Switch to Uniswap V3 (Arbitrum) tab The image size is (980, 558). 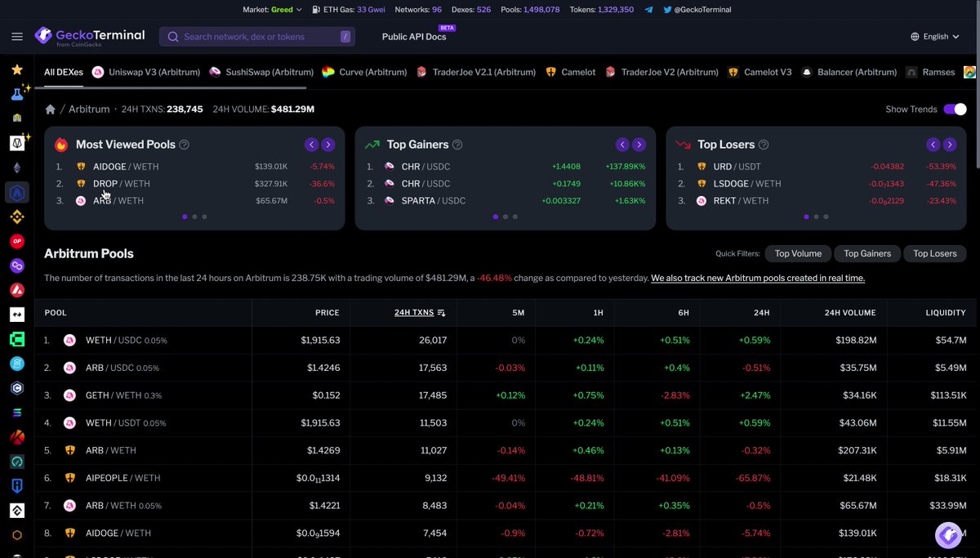point(146,72)
